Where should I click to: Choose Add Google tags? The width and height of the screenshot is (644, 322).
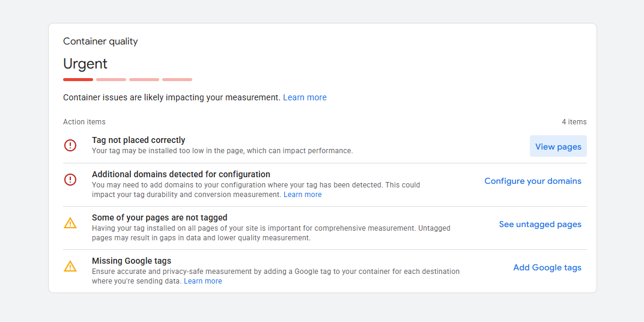(x=547, y=267)
